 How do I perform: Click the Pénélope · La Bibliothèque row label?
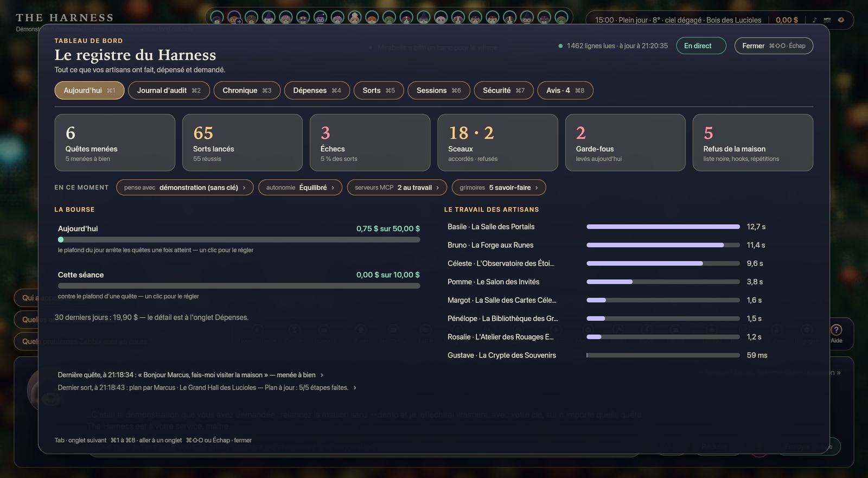click(x=502, y=318)
